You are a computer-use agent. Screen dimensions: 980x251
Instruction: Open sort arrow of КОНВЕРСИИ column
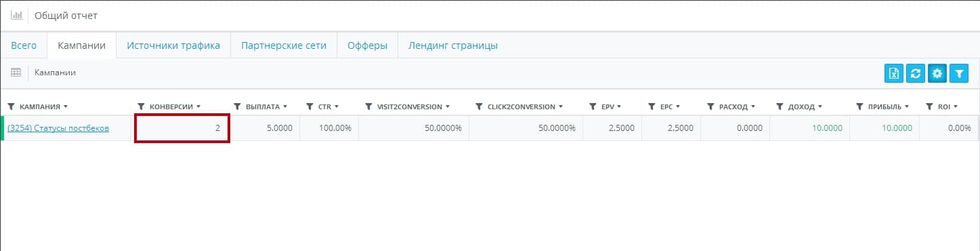pos(199,107)
